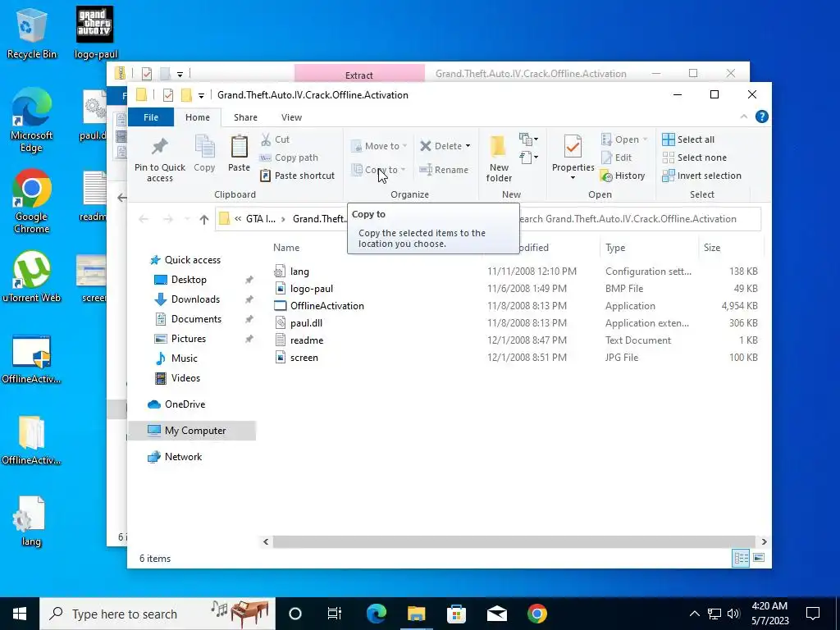Image resolution: width=840 pixels, height=630 pixels.
Task: Open Downloads in navigation pane
Action: pyautogui.click(x=195, y=299)
